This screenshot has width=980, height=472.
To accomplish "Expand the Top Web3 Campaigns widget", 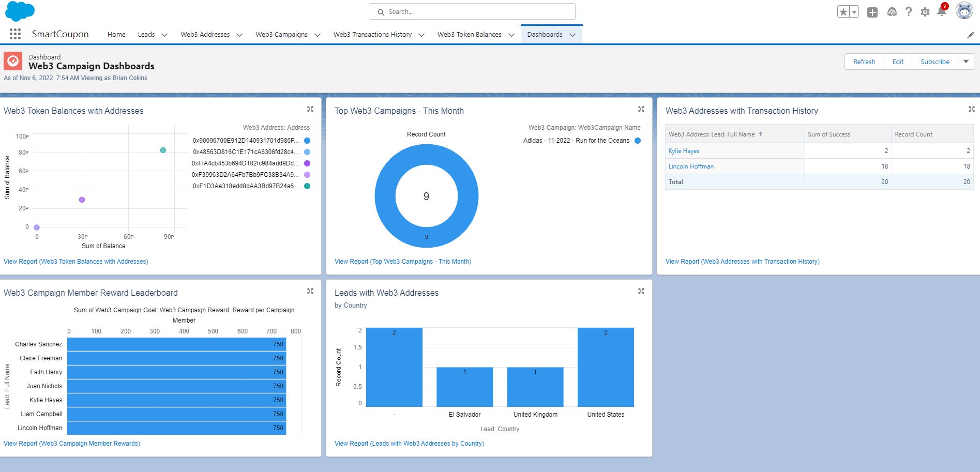I will [x=641, y=109].
